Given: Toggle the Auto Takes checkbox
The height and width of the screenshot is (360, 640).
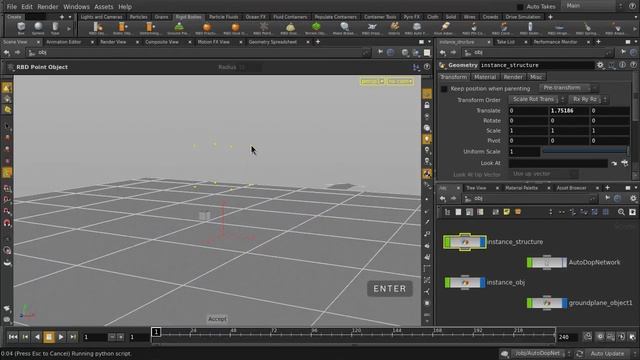Looking at the screenshot, I should (520, 7).
